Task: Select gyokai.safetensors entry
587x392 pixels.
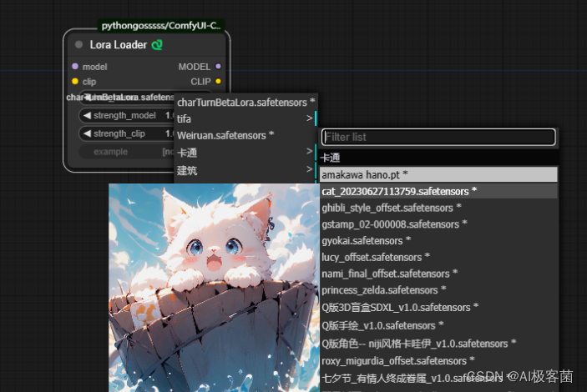Action: click(x=438, y=240)
